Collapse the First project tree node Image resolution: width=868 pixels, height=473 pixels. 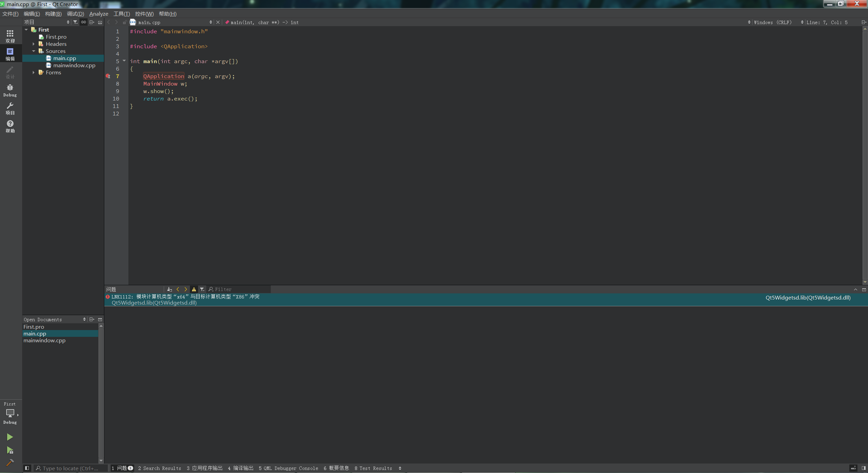pos(26,30)
